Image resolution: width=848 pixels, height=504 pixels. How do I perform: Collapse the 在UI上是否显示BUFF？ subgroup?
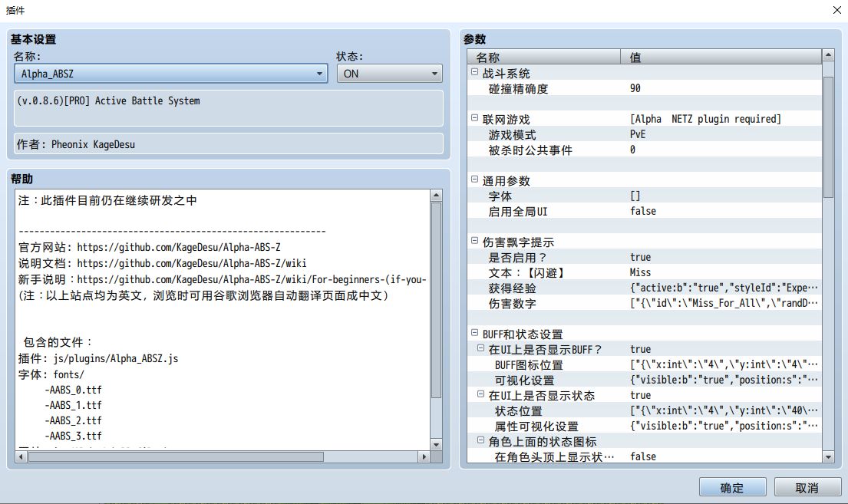(x=480, y=348)
